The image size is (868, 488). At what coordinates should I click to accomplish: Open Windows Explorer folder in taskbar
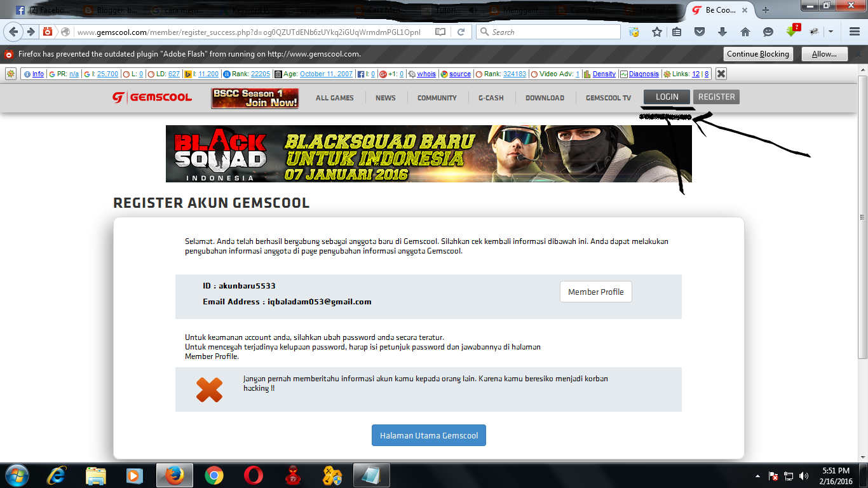tap(96, 475)
